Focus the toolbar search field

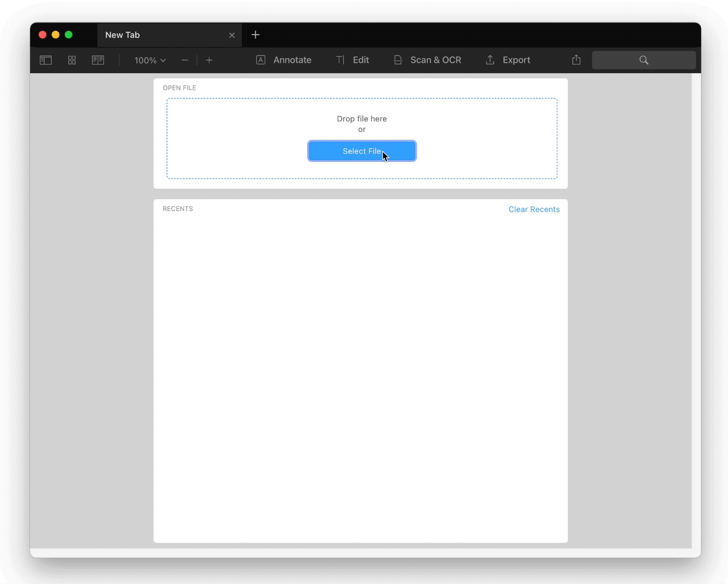tap(643, 60)
